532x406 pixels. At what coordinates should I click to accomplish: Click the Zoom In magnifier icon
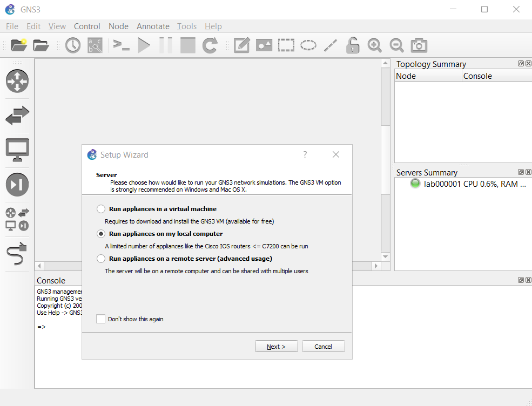click(x=374, y=45)
